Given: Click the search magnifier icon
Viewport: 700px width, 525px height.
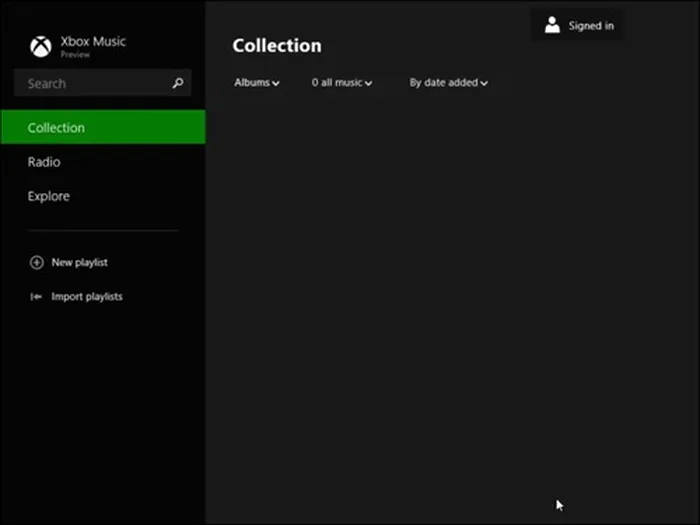Looking at the screenshot, I should click(x=178, y=83).
